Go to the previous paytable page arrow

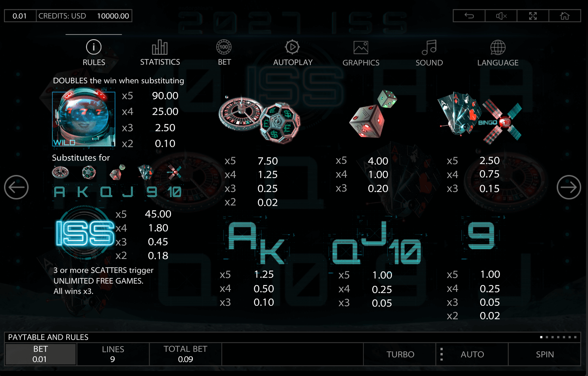[x=16, y=187]
